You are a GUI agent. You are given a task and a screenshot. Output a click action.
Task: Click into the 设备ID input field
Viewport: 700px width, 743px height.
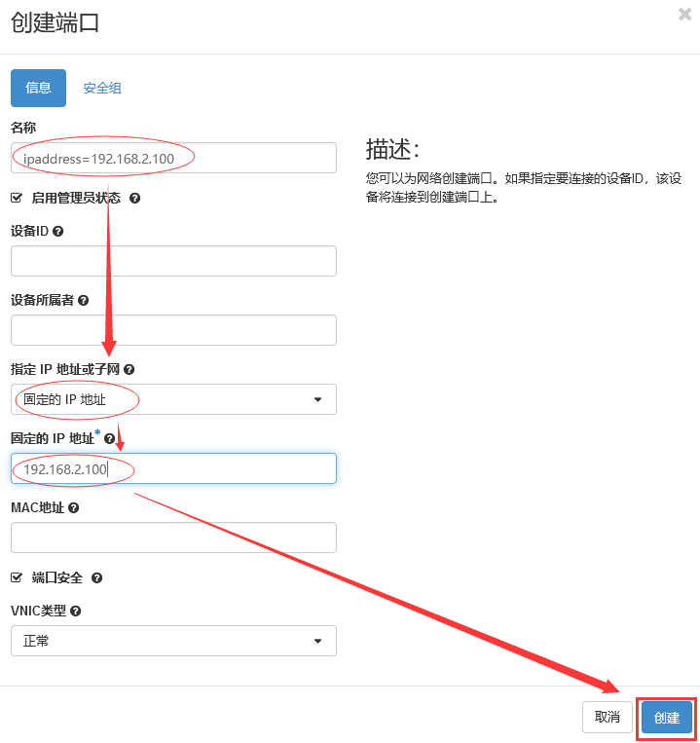coord(174,261)
